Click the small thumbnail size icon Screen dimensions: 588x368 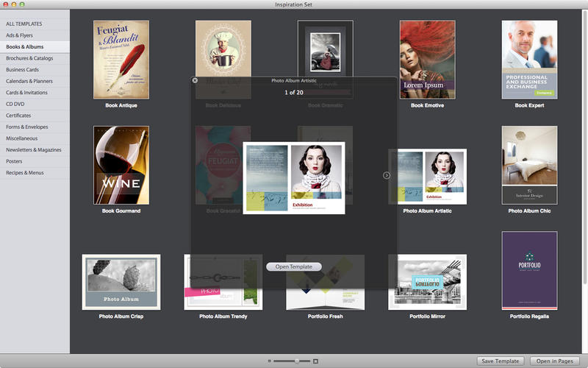click(x=270, y=361)
